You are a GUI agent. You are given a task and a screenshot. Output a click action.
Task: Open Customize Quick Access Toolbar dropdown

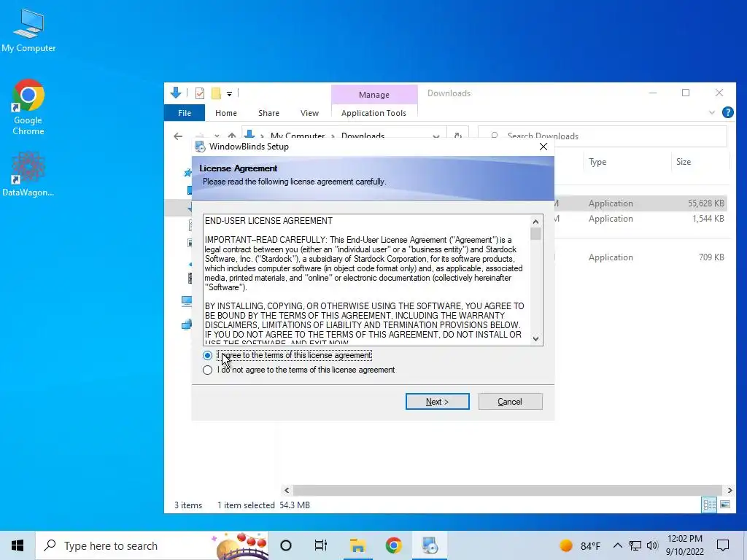[x=230, y=94]
